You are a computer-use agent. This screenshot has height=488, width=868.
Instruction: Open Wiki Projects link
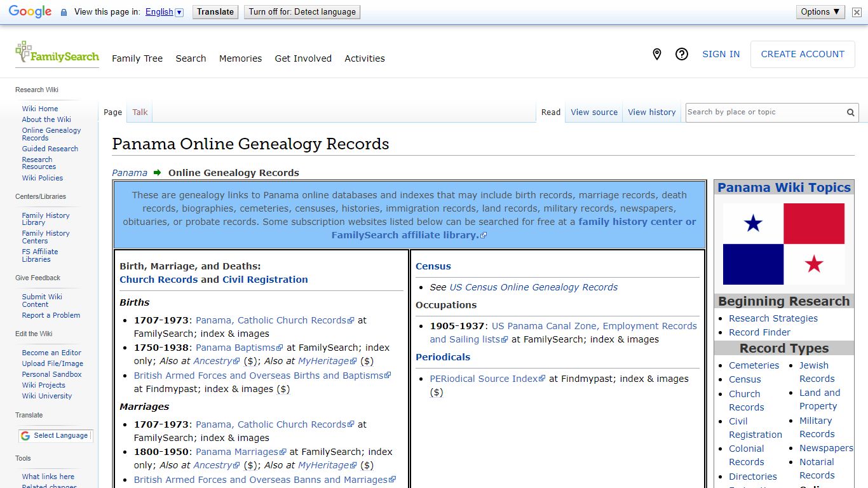pyautogui.click(x=44, y=385)
